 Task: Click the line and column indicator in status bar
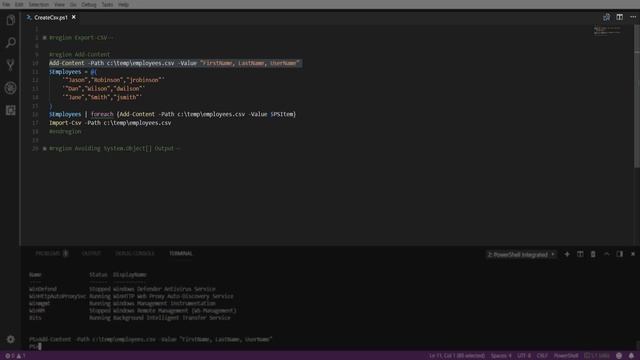coord(457,356)
